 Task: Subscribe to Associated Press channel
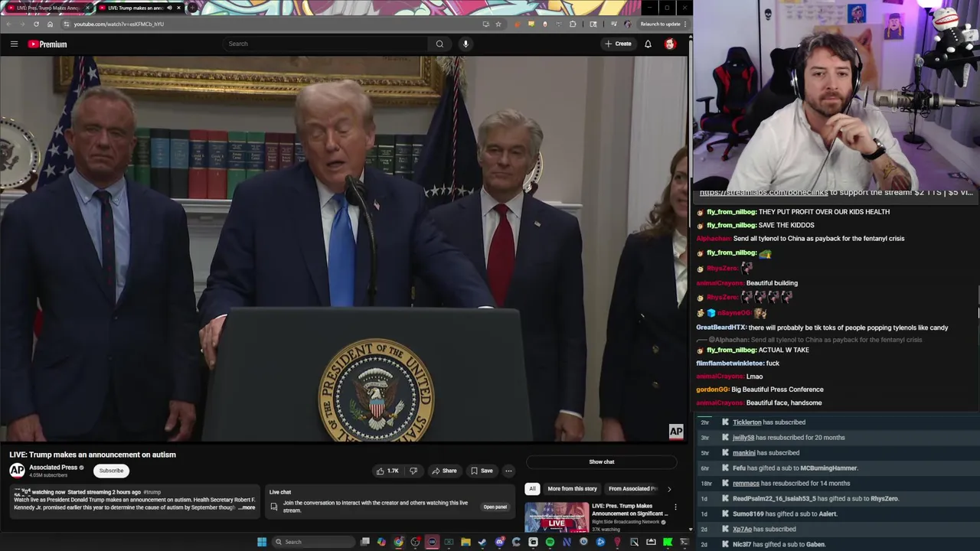pyautogui.click(x=111, y=471)
